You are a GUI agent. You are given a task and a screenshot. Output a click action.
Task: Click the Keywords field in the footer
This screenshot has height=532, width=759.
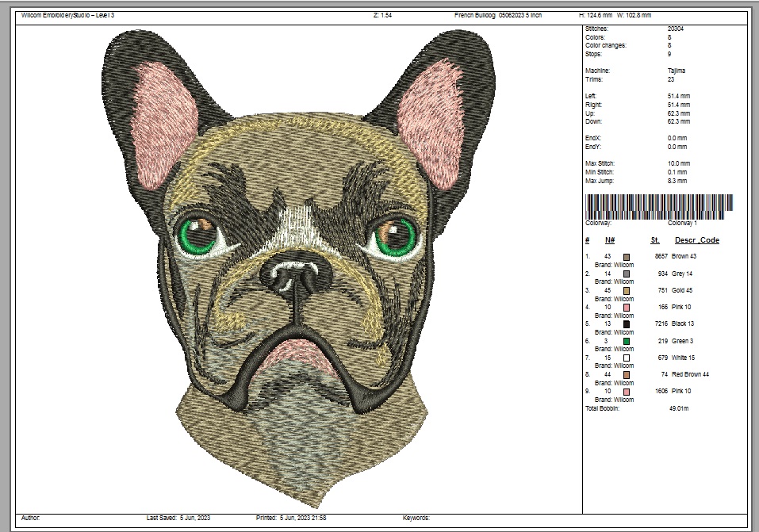pos(416,518)
